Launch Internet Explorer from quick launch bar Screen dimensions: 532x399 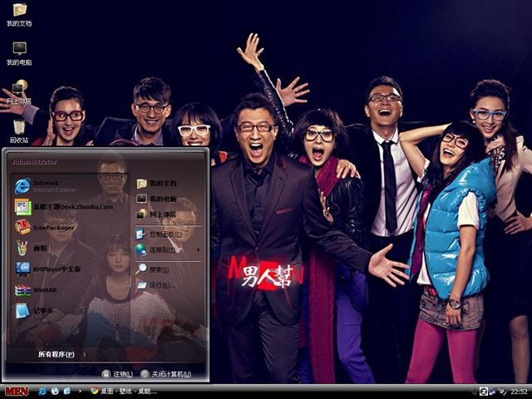pos(42,392)
